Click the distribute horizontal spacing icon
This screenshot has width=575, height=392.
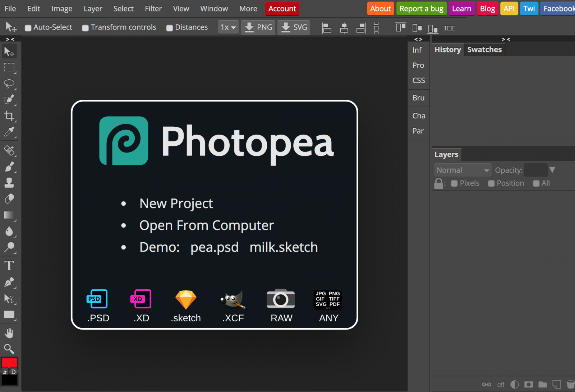point(449,28)
